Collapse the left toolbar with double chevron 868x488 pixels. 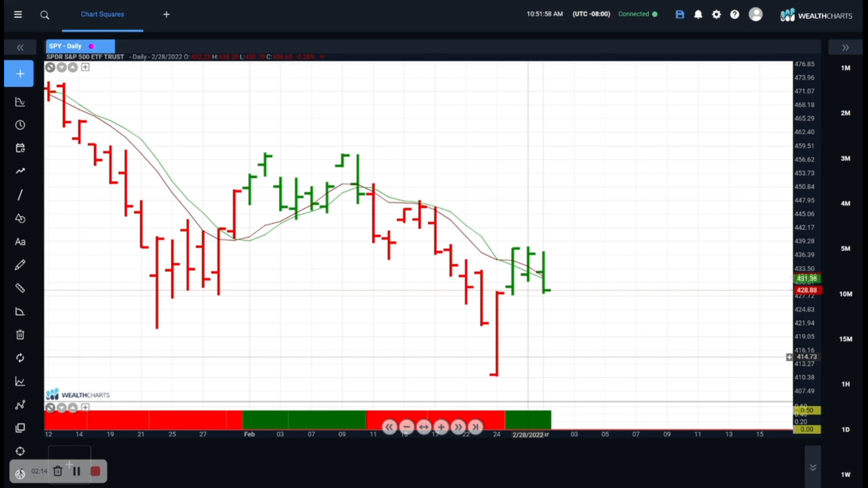tap(20, 47)
